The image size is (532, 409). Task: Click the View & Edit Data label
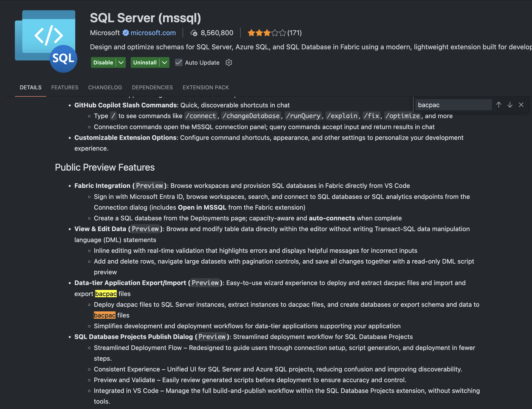(x=100, y=229)
